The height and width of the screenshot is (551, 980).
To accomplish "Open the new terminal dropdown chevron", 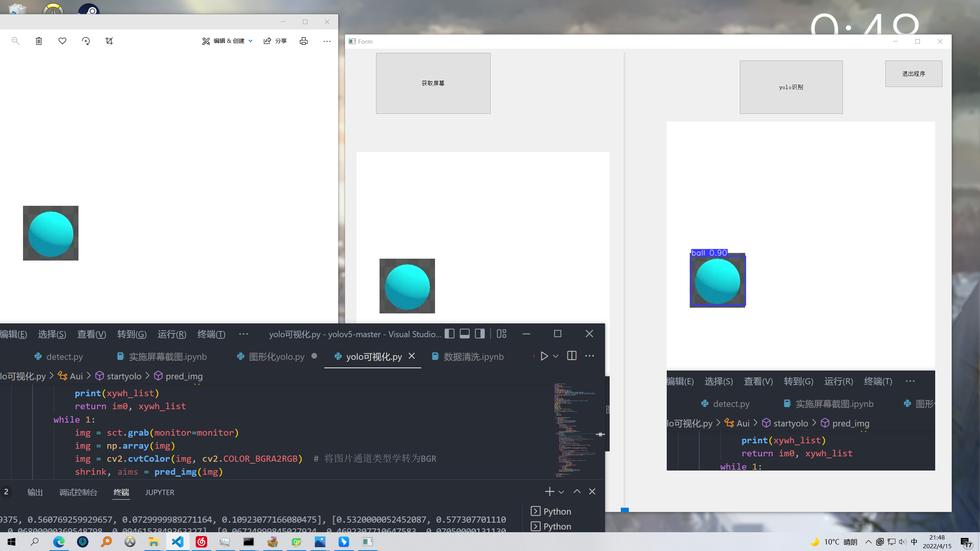I will click(561, 492).
